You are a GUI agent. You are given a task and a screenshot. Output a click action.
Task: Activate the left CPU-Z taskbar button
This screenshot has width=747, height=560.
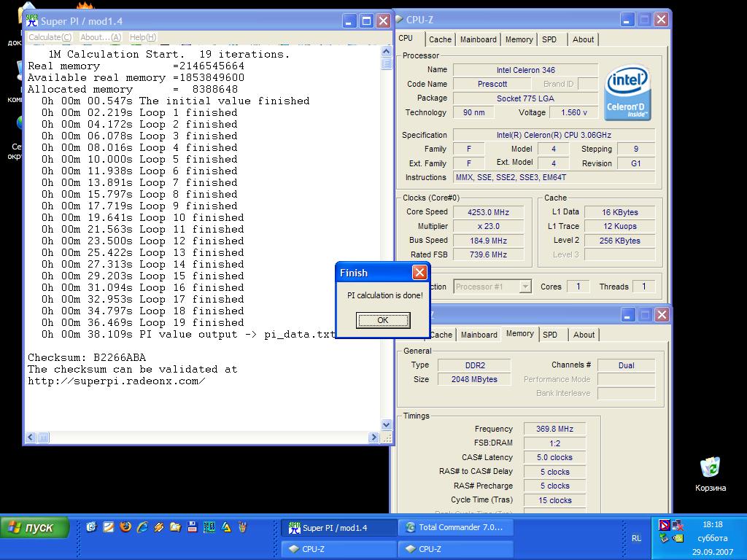(338, 549)
